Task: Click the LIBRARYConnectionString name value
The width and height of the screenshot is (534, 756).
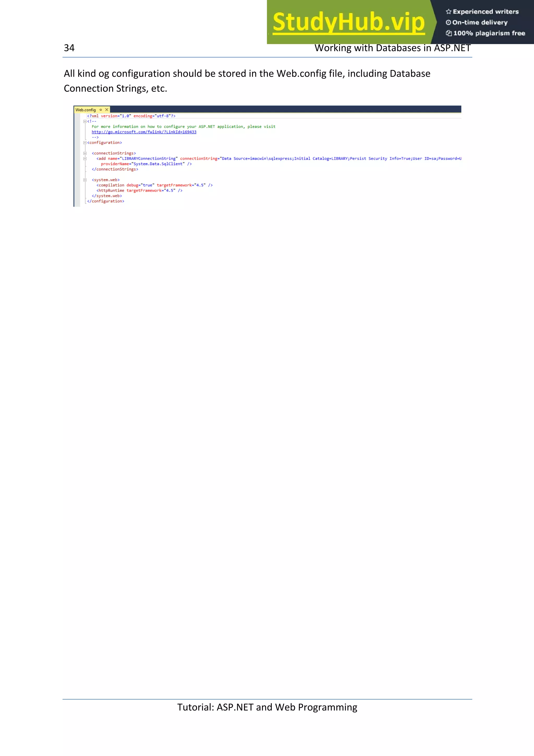Action: (x=149, y=159)
